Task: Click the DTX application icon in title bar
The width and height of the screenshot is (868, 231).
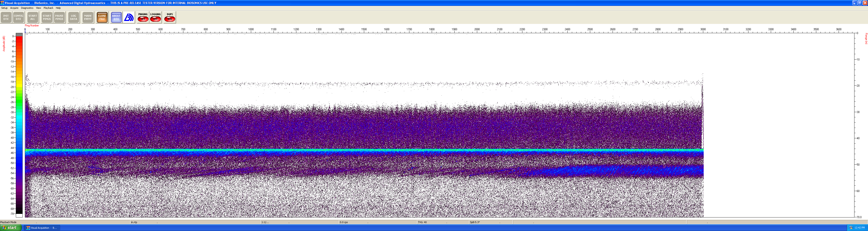Action: (x=2, y=3)
